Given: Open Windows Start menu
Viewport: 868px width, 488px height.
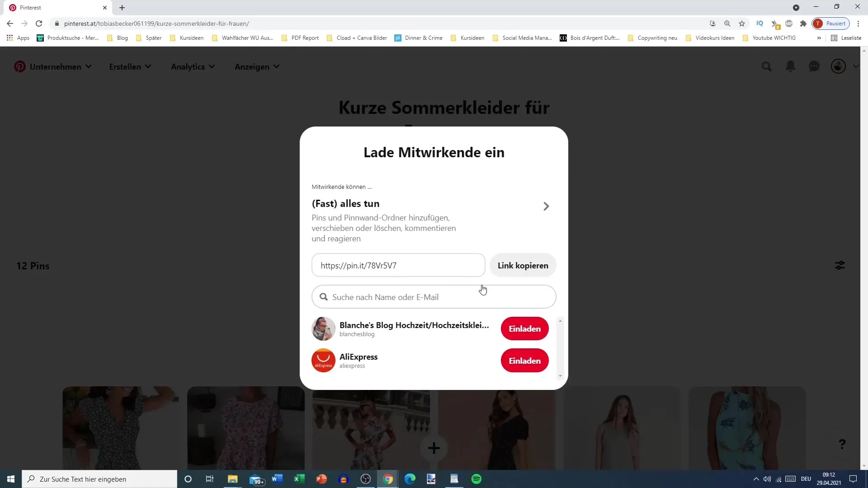Looking at the screenshot, I should click(x=11, y=479).
